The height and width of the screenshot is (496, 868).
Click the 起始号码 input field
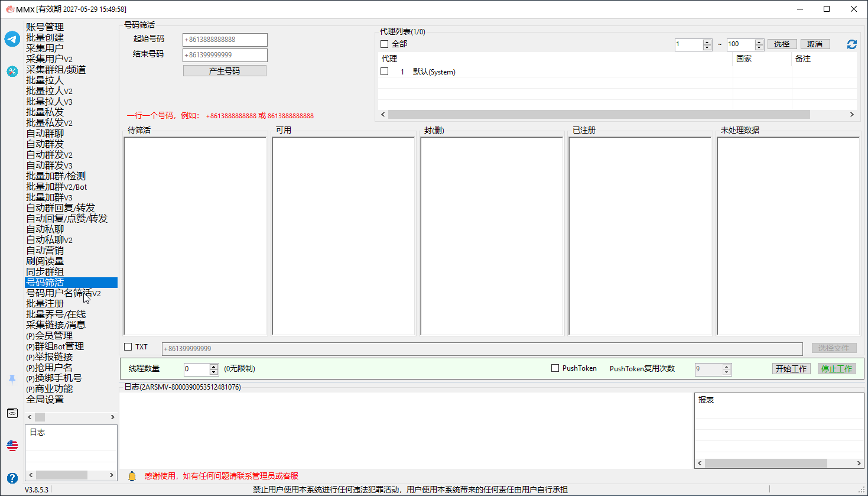pyautogui.click(x=225, y=40)
